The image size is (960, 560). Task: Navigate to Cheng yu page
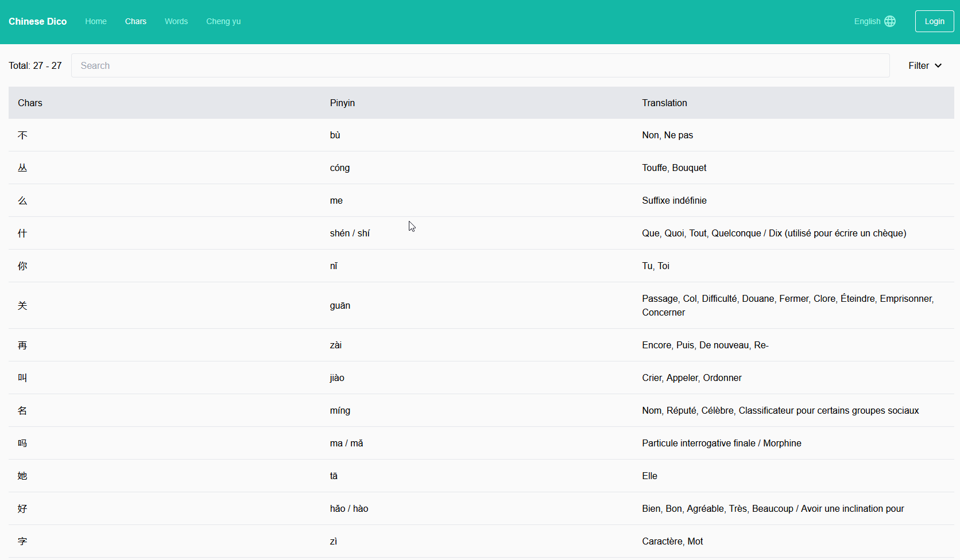pyautogui.click(x=223, y=21)
